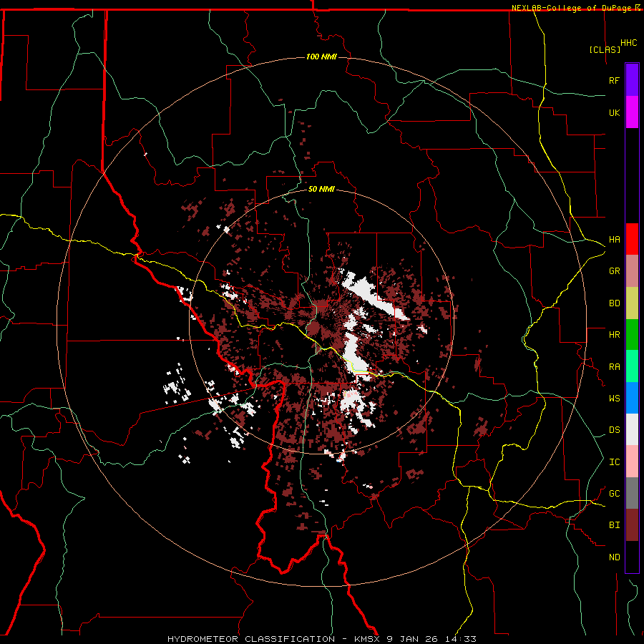Click the GC gray legend swatch
This screenshot has height=644, width=644.
pyautogui.click(x=632, y=493)
